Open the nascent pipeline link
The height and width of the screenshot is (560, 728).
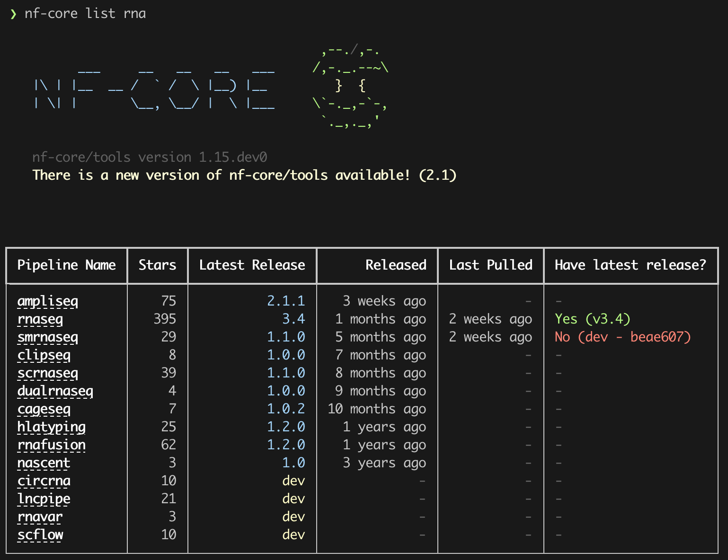coord(43,463)
